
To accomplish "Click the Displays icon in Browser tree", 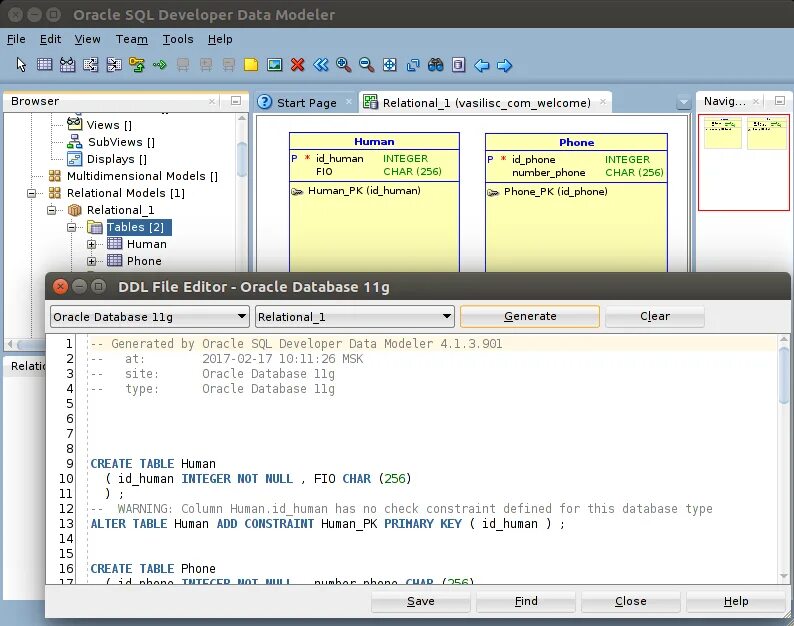I will pyautogui.click(x=74, y=159).
